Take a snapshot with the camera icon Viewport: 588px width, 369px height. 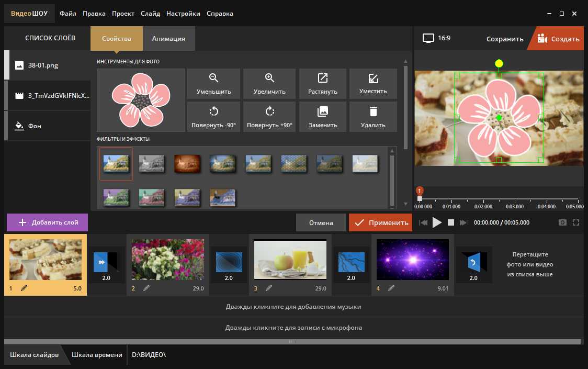pyautogui.click(x=562, y=222)
